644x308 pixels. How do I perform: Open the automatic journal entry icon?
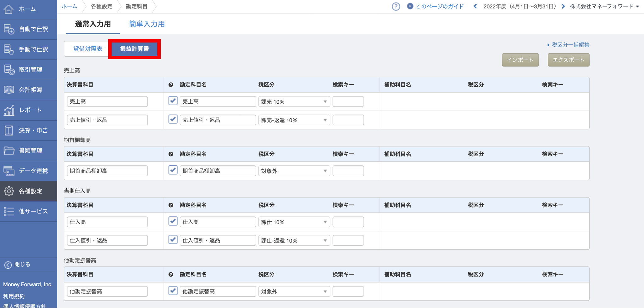pyautogui.click(x=9, y=29)
